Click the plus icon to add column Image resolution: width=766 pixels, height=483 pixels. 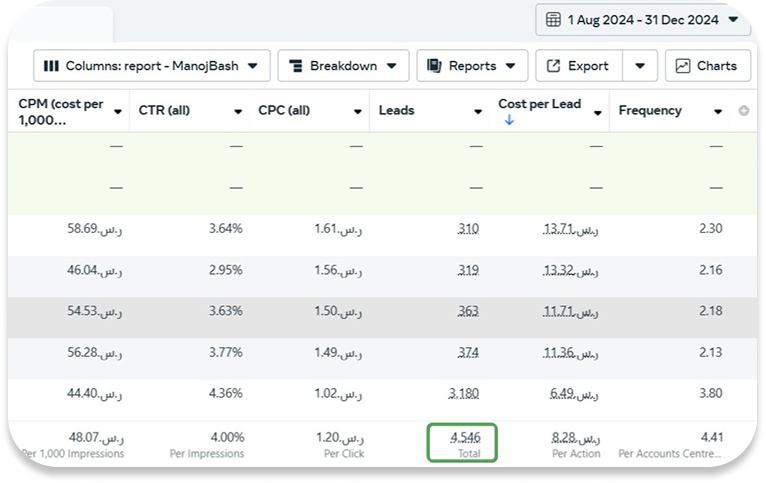743,111
